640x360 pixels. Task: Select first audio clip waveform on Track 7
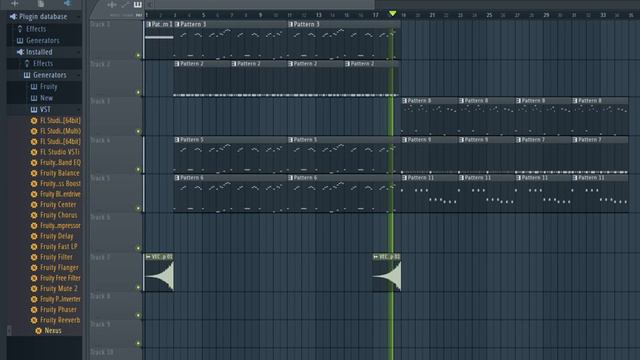tap(159, 276)
